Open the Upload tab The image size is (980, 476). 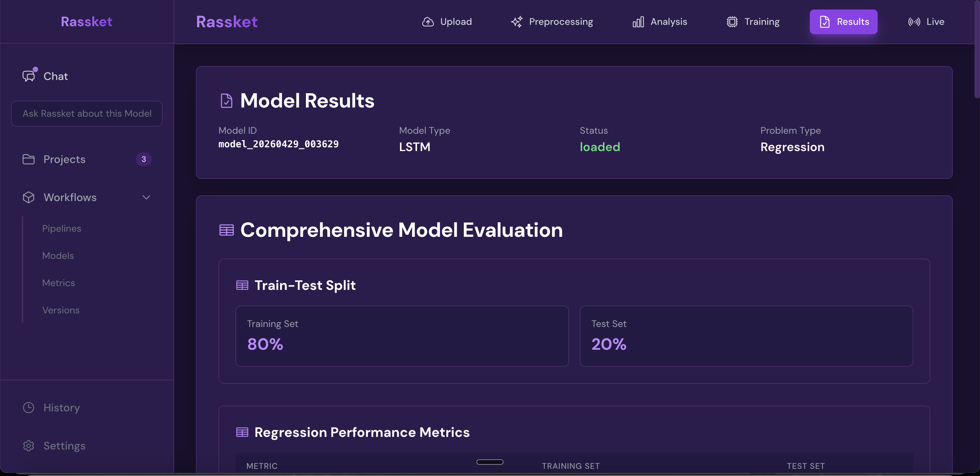pyautogui.click(x=447, y=22)
